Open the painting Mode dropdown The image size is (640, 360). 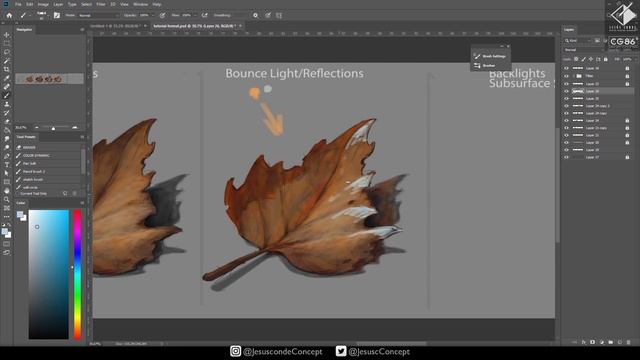[99, 16]
